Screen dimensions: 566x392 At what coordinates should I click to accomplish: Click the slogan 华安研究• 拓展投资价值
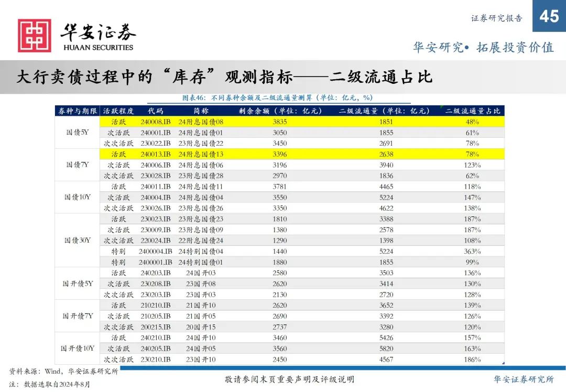point(483,47)
